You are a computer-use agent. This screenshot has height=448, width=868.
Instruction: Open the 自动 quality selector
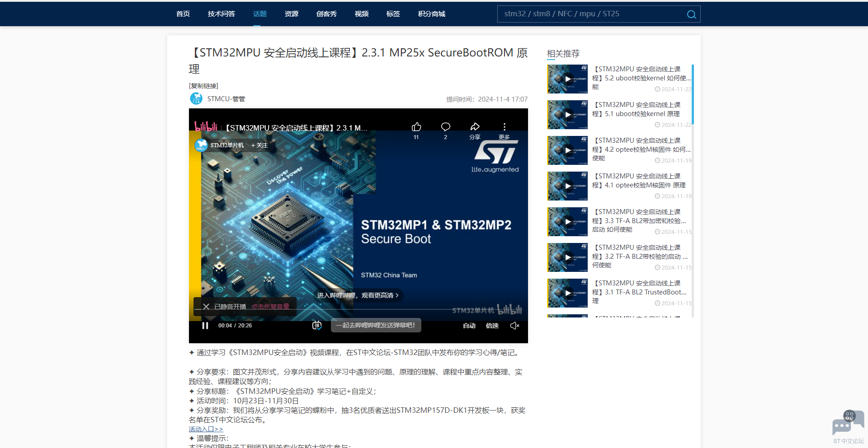469,326
